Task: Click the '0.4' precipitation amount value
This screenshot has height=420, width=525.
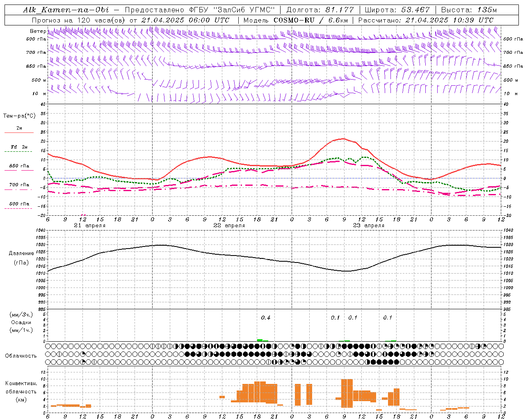Action: (x=266, y=318)
